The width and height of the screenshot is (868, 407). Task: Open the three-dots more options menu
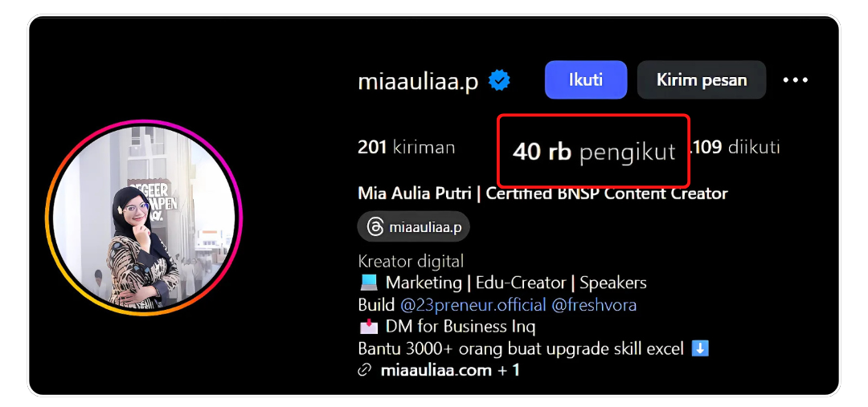[796, 80]
